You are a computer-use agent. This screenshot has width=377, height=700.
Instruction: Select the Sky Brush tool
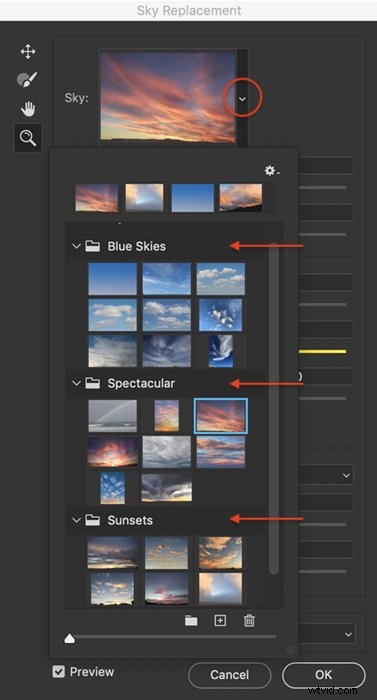coord(27,79)
